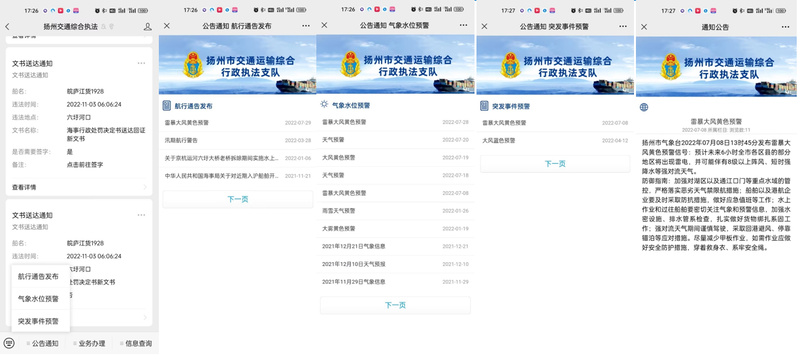This screenshot has width=800, height=360.
Task: Click document icon beside 突发事件预警 section title
Action: pyautogui.click(x=484, y=106)
